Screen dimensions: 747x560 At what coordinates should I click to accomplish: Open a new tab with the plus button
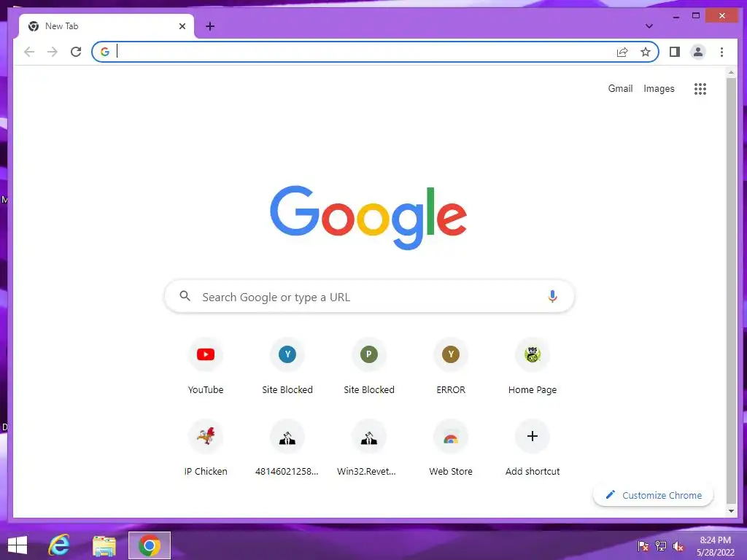point(210,26)
